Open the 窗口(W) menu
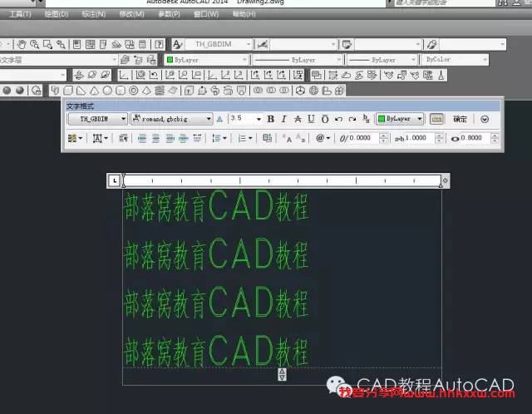The image size is (532, 414). point(206,14)
